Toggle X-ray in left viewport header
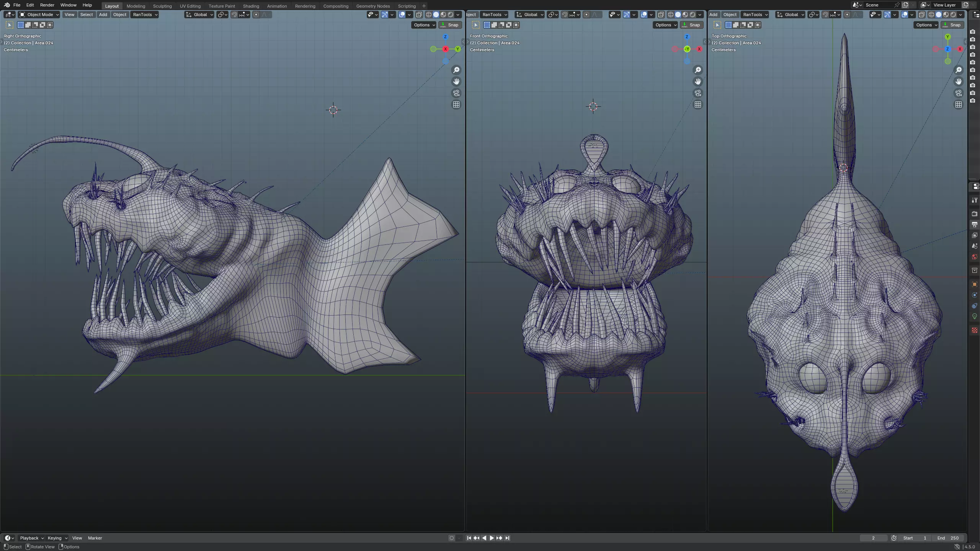Viewport: 980px width, 551px height. tap(419, 15)
